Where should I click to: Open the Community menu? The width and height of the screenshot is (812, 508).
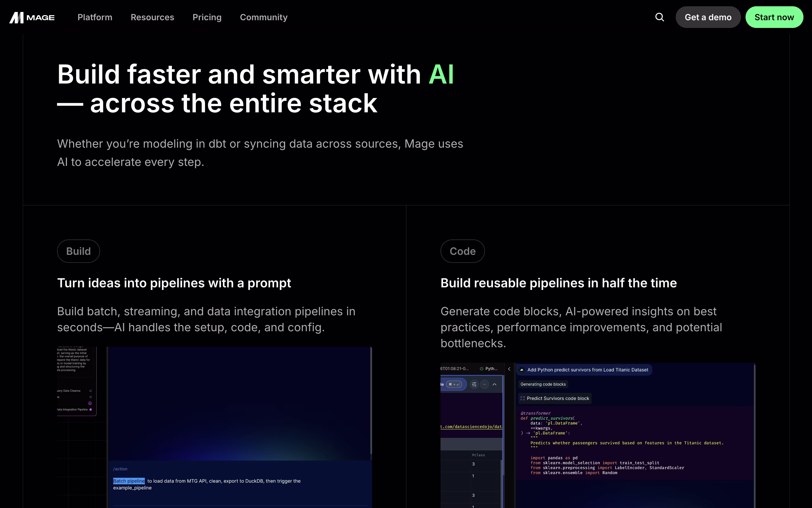pos(264,17)
